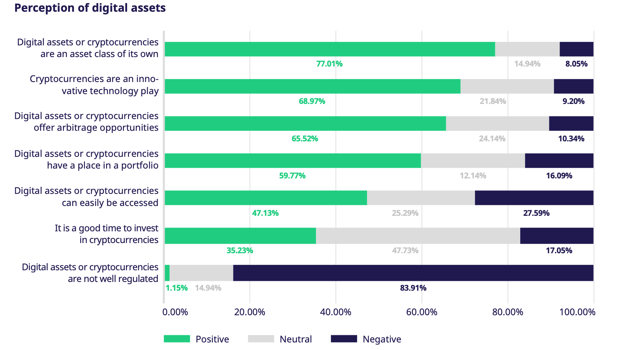Screen dimensions: 644x350
Task: Click the 65.52% positive value label
Action: click(x=305, y=139)
